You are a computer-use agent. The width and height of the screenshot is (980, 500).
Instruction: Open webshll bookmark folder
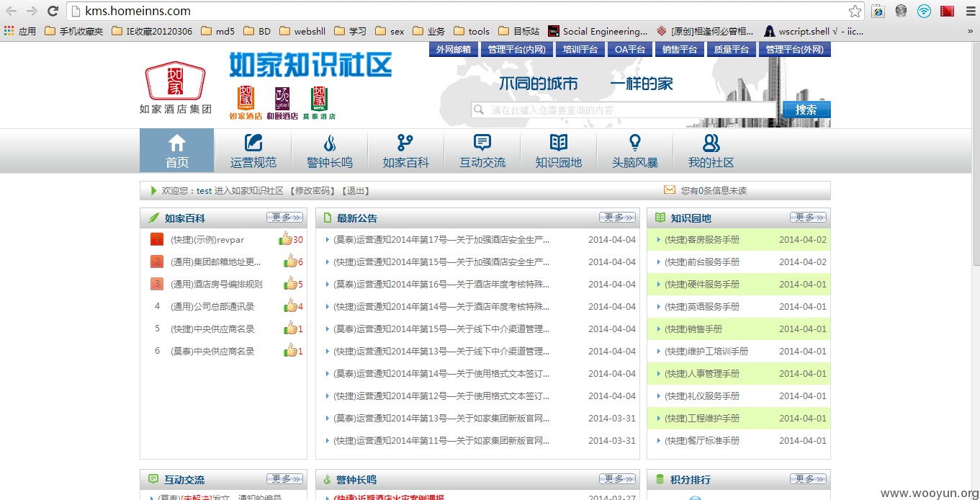click(302, 31)
